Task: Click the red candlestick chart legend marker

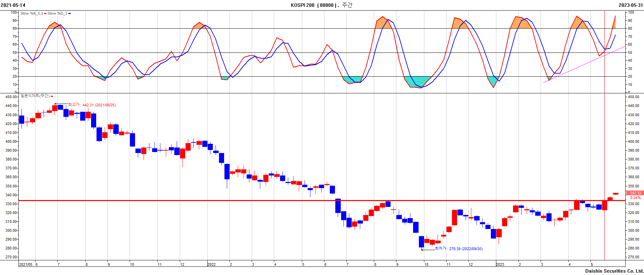Action: [x=52, y=96]
